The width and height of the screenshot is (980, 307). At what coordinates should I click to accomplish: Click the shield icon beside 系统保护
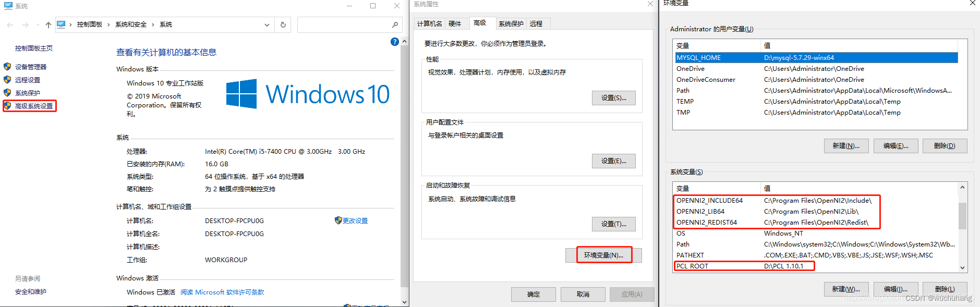[x=7, y=93]
